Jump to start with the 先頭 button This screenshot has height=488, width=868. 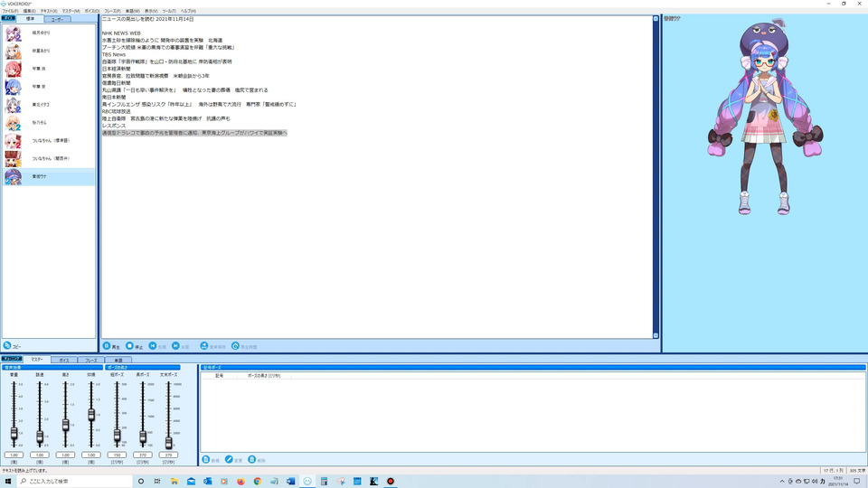click(157, 346)
